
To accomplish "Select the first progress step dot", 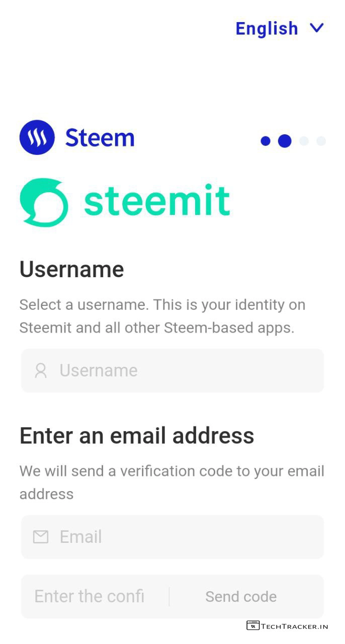I will (266, 141).
